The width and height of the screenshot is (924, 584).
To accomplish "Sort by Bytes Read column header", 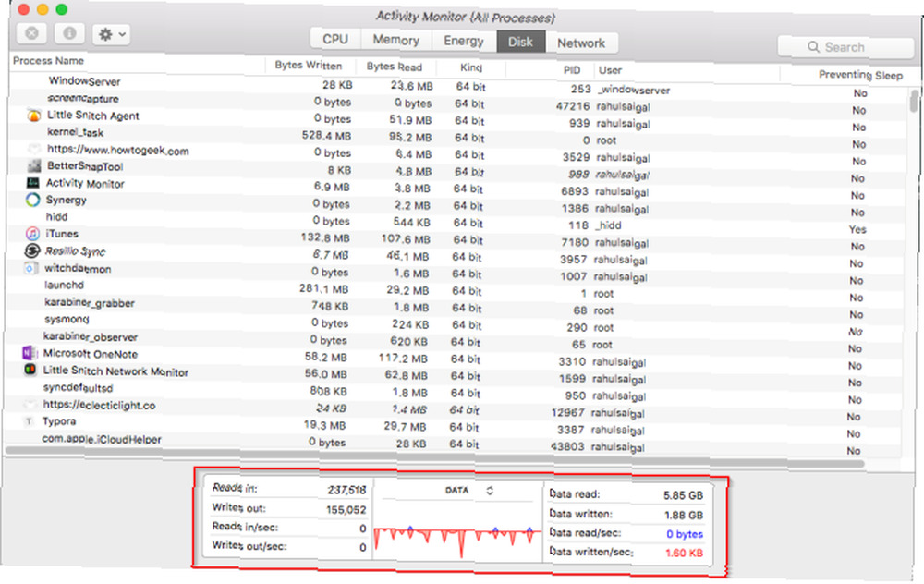I will [395, 67].
